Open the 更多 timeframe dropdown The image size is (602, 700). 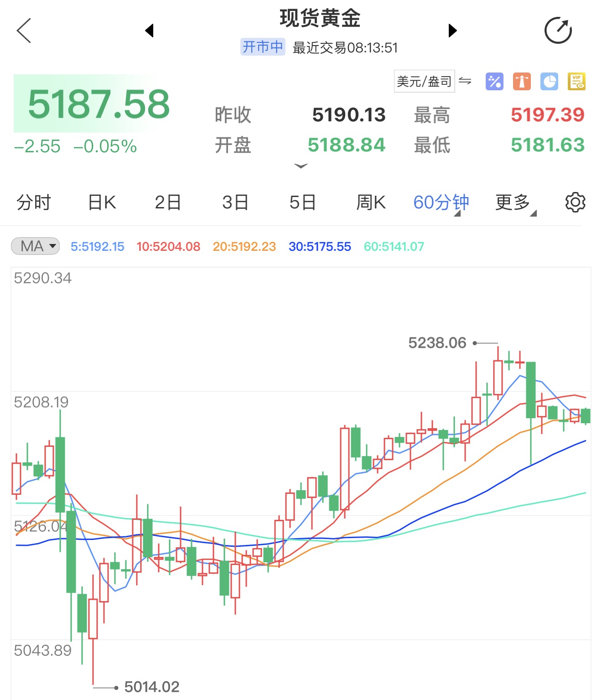coord(515,202)
